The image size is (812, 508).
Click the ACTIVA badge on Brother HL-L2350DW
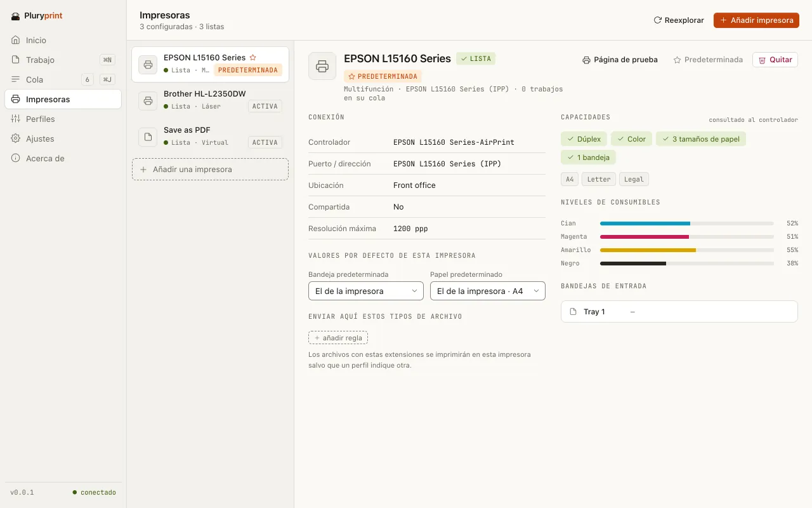265,106
